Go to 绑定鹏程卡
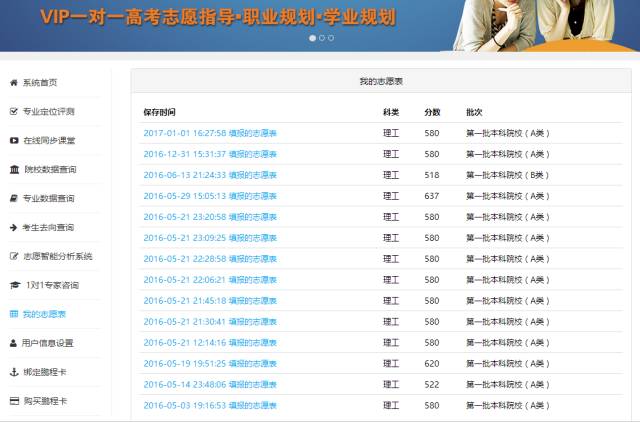 45,372
